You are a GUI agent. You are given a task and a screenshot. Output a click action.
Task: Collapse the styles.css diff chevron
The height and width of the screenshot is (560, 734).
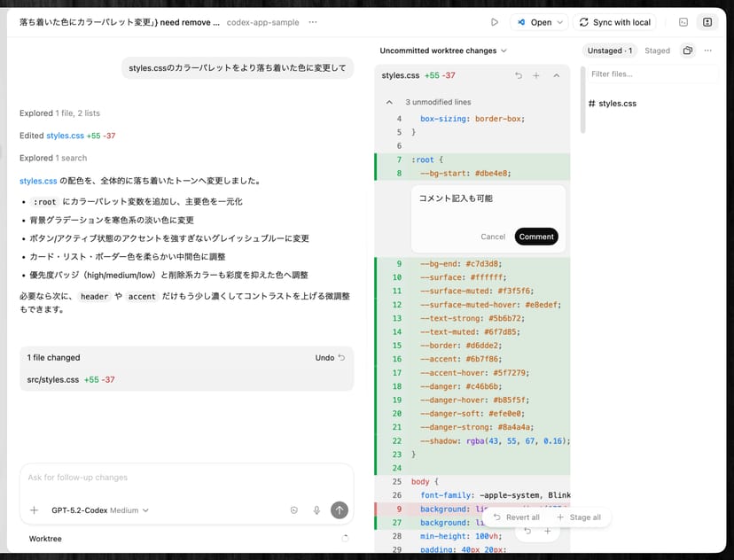[x=556, y=76]
